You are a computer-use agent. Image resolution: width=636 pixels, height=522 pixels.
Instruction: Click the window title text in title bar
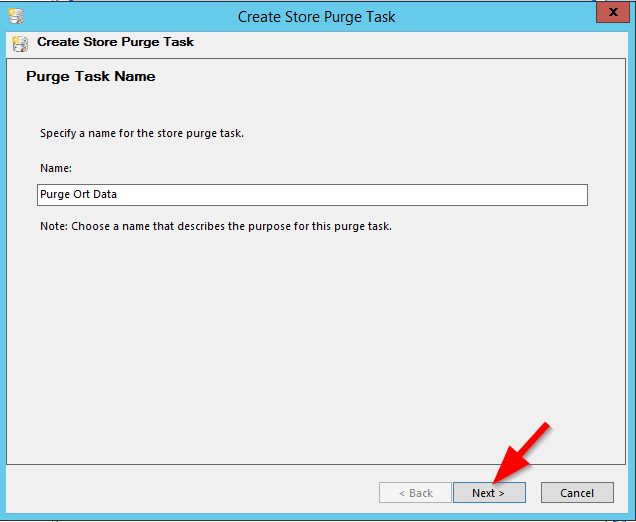[x=316, y=17]
